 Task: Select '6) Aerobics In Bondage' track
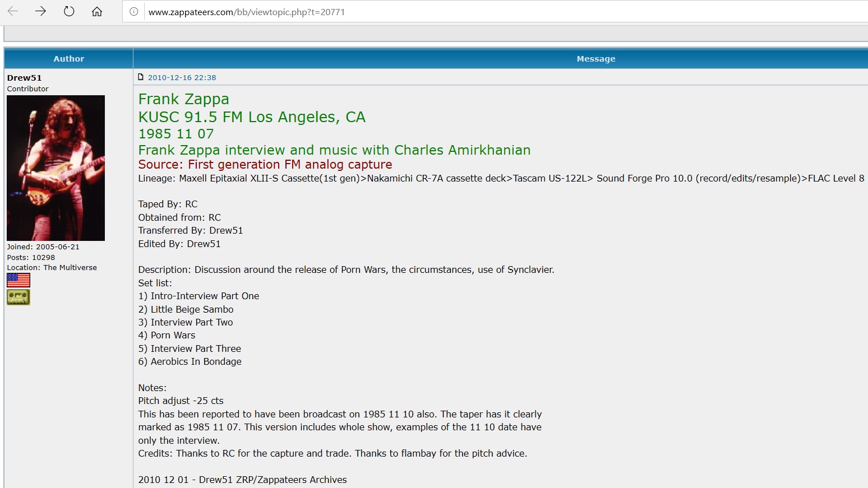[x=190, y=361]
